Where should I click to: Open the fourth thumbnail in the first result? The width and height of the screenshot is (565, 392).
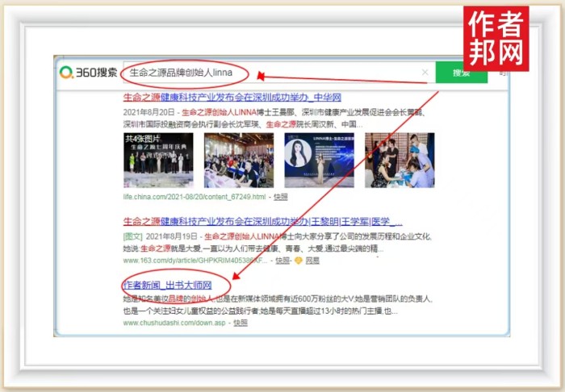(399, 160)
